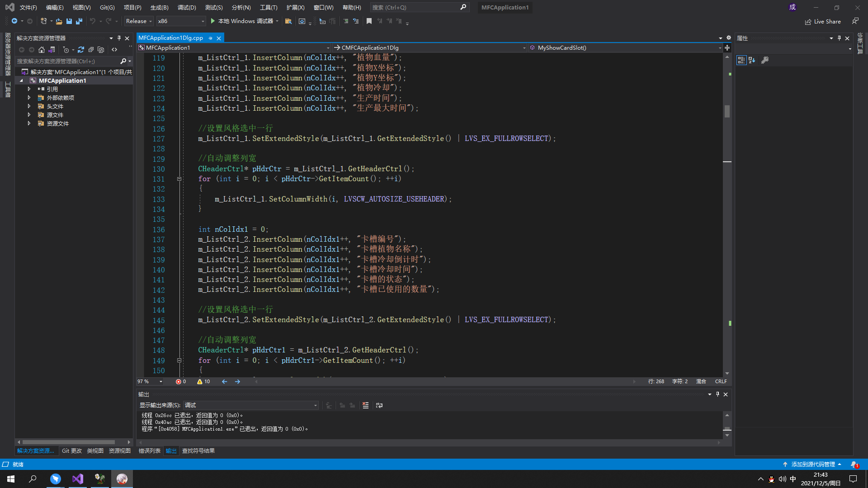Click the Open File folder icon
The height and width of the screenshot is (488, 868).
coord(59,21)
